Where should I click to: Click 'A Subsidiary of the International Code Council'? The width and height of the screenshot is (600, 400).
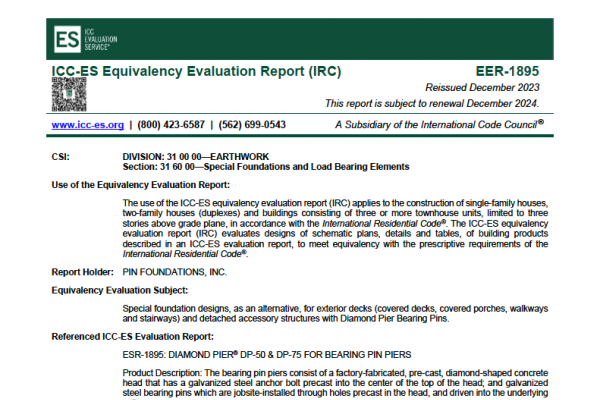click(439, 124)
